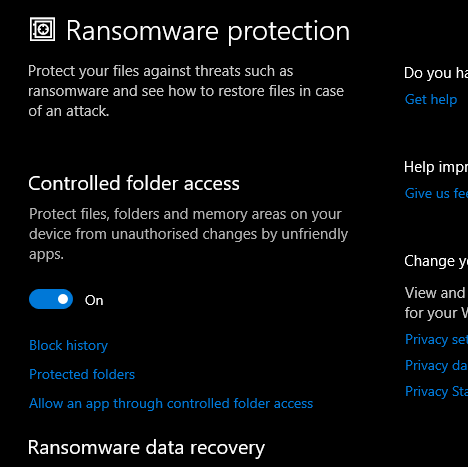The image size is (468, 467).
Task: Open the Get help link
Action: point(431,100)
